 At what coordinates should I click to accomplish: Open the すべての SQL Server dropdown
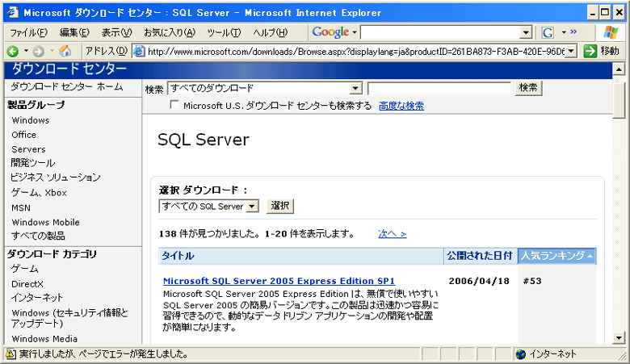point(251,207)
